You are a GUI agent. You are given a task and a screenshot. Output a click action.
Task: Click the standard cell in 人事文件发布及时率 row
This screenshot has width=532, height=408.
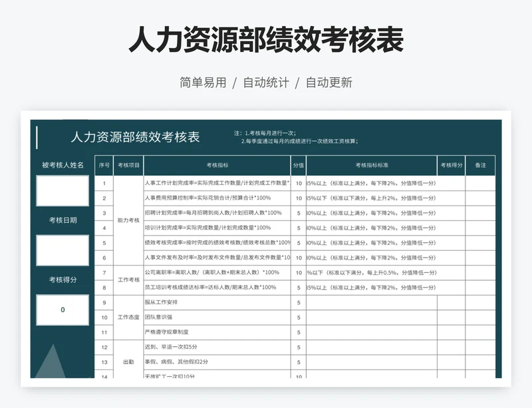pyautogui.click(x=372, y=258)
